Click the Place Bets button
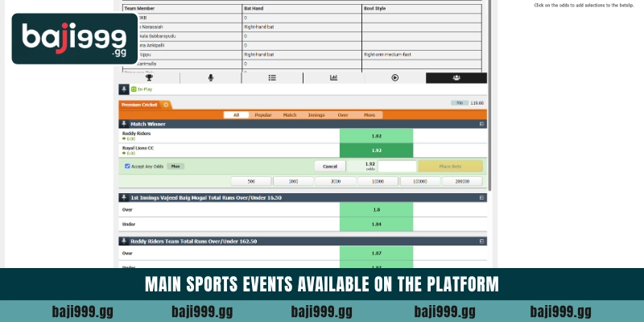This screenshot has height=322, width=644. click(x=450, y=167)
